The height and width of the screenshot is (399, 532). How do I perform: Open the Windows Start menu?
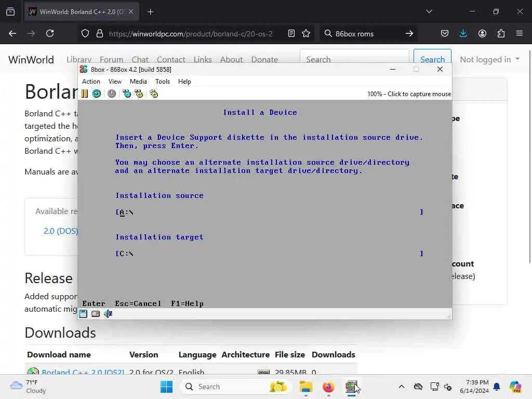pos(166,387)
